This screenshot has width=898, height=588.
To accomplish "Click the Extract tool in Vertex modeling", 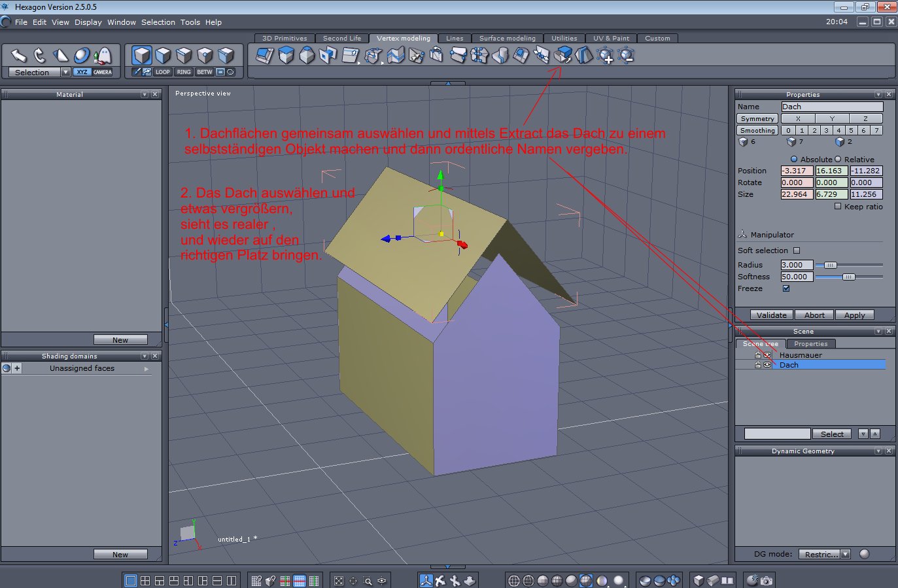I will pyautogui.click(x=562, y=56).
